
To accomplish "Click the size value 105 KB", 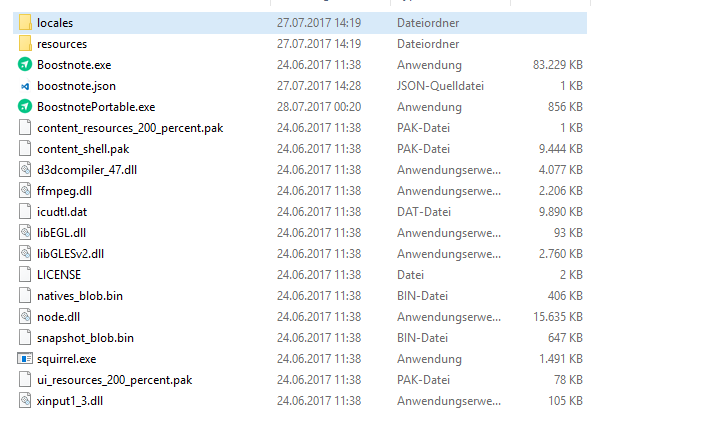I will click(565, 401).
